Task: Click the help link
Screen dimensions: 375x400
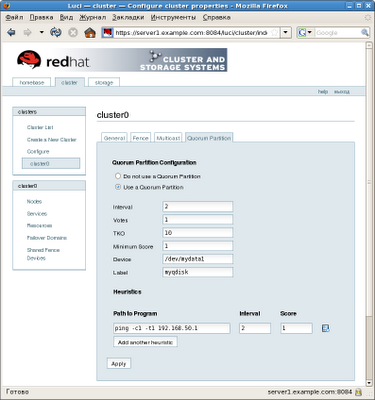Action: pyautogui.click(x=323, y=91)
